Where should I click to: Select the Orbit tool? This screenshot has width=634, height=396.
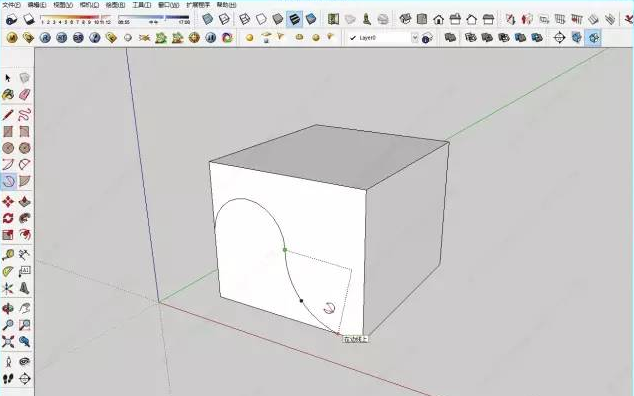8,308
